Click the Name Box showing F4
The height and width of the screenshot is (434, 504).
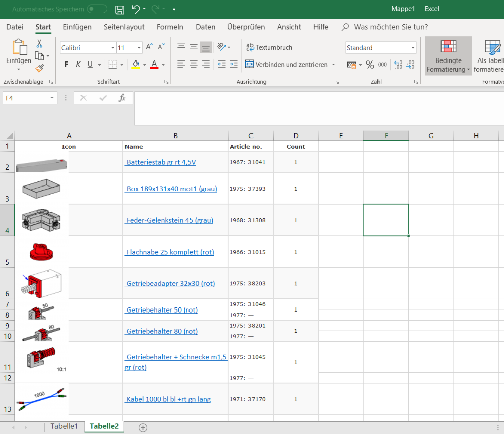(x=25, y=98)
